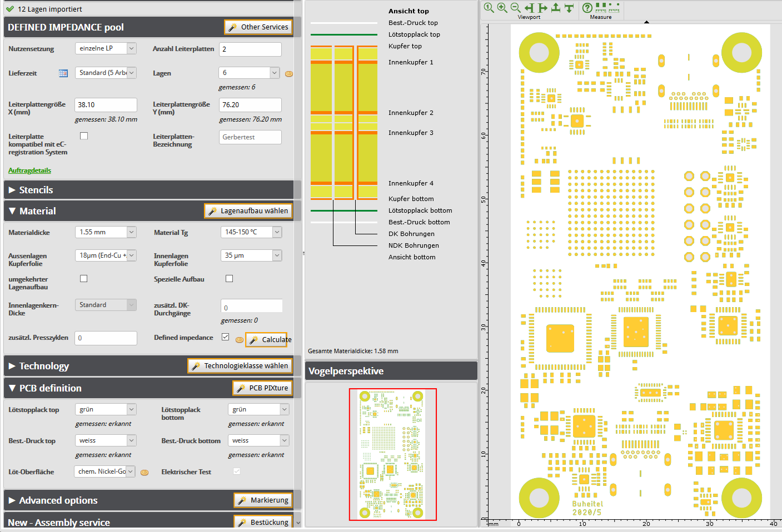Click the Markierung button
Image resolution: width=782 pixels, height=532 pixels.
263,500
